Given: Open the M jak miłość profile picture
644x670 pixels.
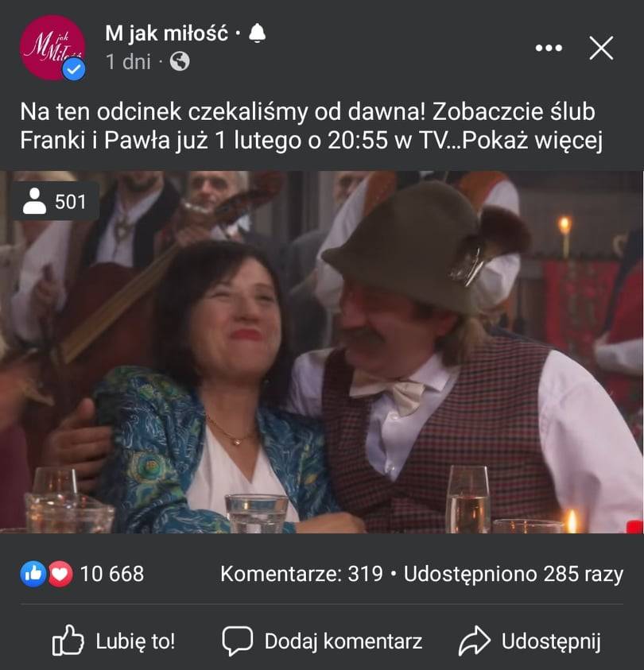Looking at the screenshot, I should coord(52,48).
